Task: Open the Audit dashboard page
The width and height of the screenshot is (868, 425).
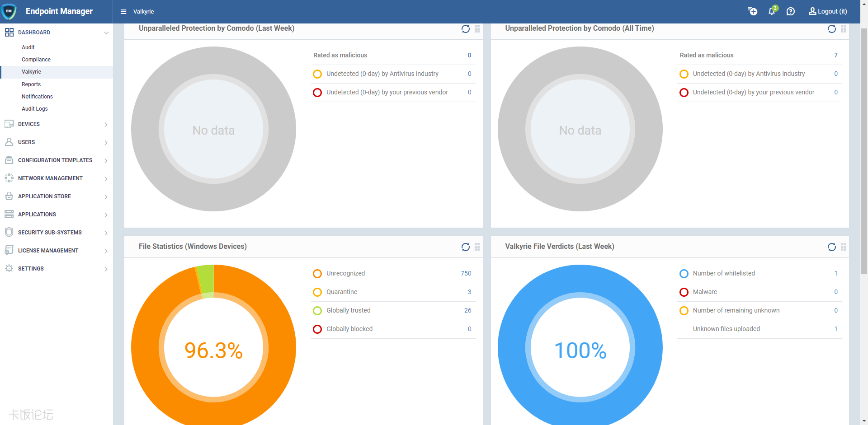Action: 28,47
